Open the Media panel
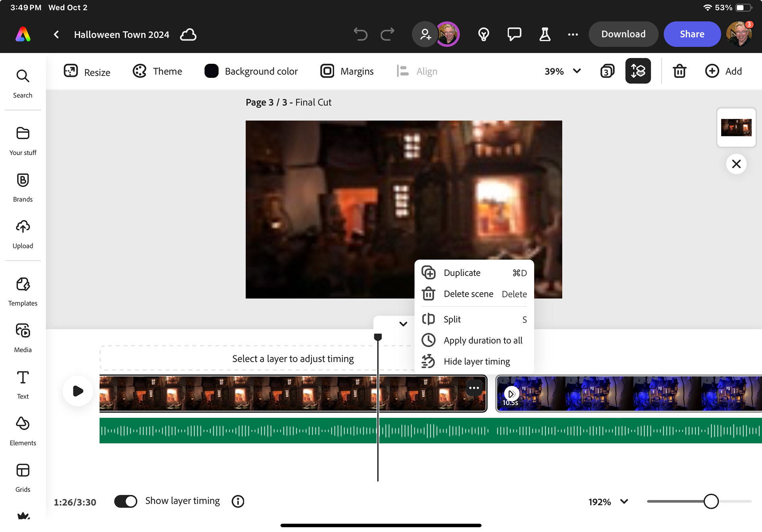 click(23, 338)
